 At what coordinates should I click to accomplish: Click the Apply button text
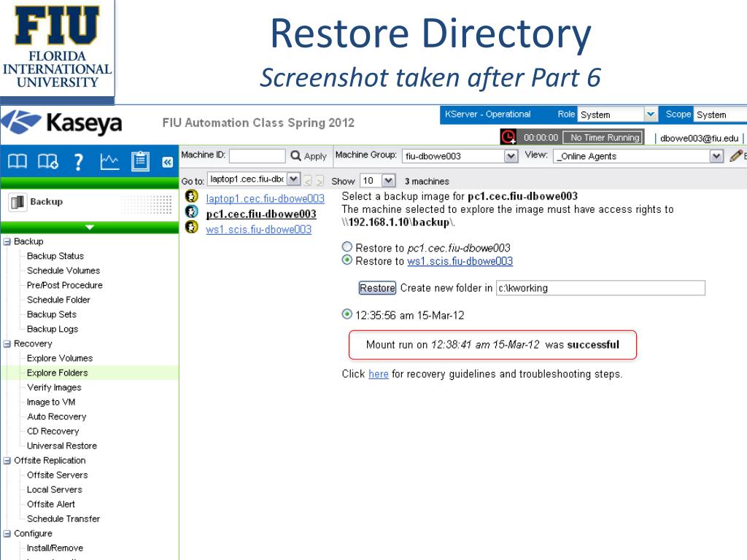(315, 156)
